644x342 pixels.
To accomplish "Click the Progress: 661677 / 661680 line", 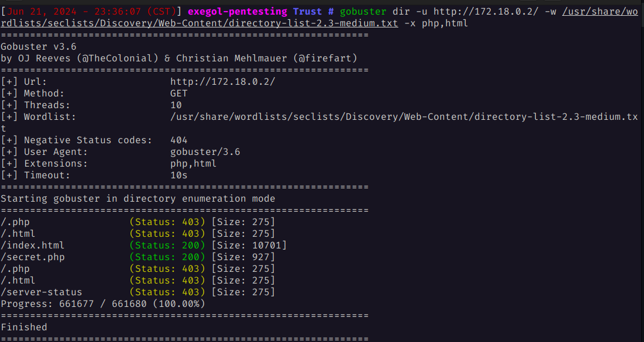I will pyautogui.click(x=103, y=304).
